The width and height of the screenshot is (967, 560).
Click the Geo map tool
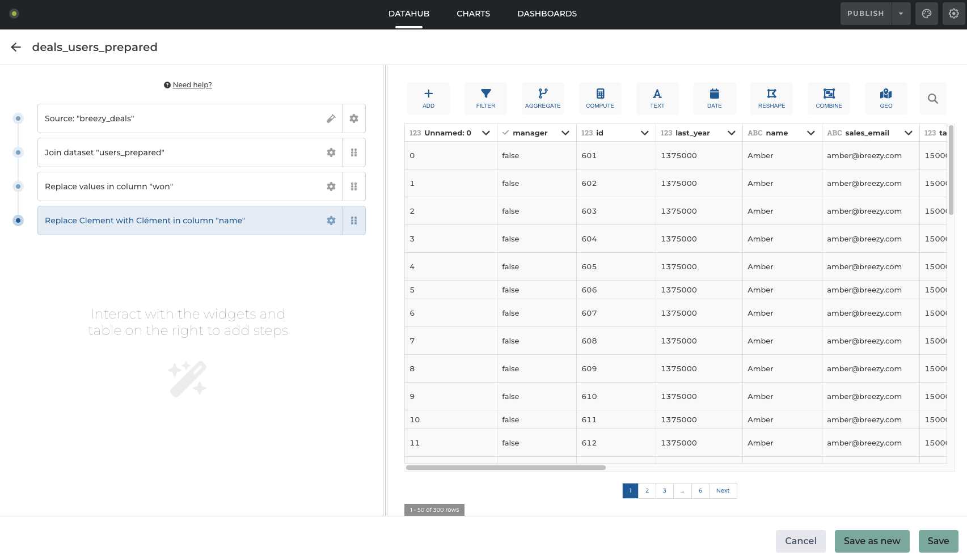point(886,98)
